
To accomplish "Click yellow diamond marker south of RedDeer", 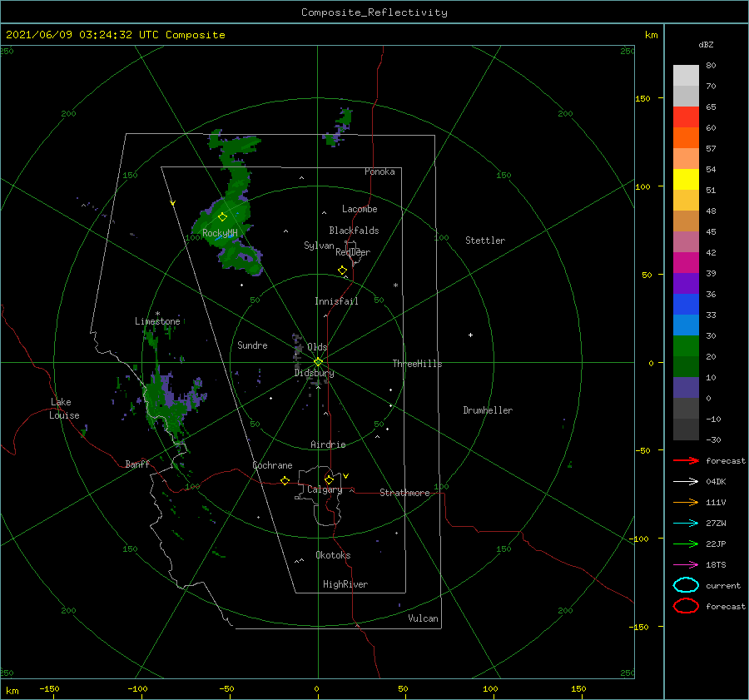I will pos(343,271).
